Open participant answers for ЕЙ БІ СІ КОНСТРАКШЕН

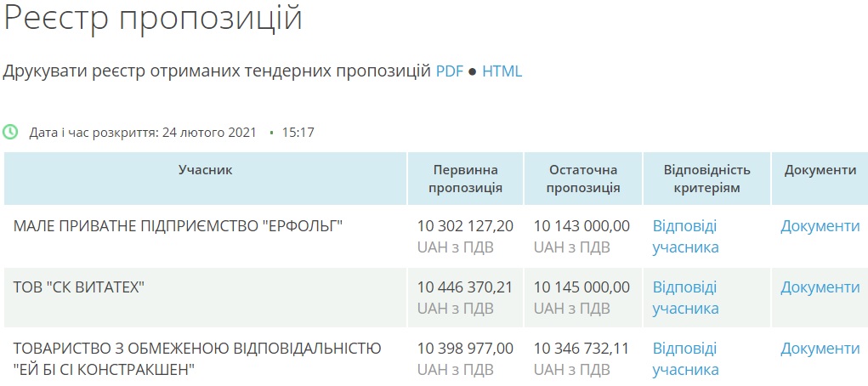[x=685, y=359]
